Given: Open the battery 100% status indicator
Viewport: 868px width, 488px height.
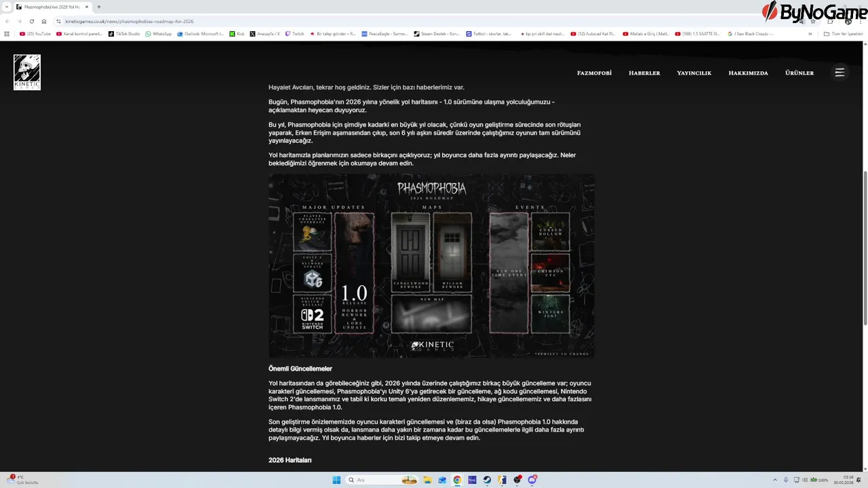Looking at the screenshot, I should (x=820, y=480).
